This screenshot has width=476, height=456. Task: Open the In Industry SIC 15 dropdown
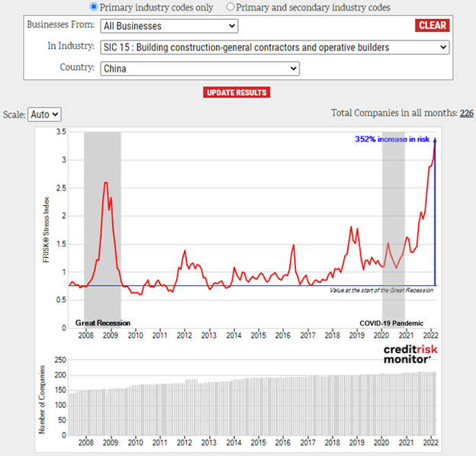[275, 47]
